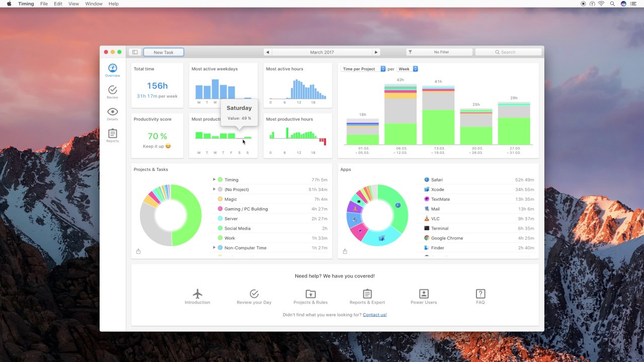Image resolution: width=644 pixels, height=362 pixels.
Task: Click the 29h week bar in chart
Action: point(514,124)
